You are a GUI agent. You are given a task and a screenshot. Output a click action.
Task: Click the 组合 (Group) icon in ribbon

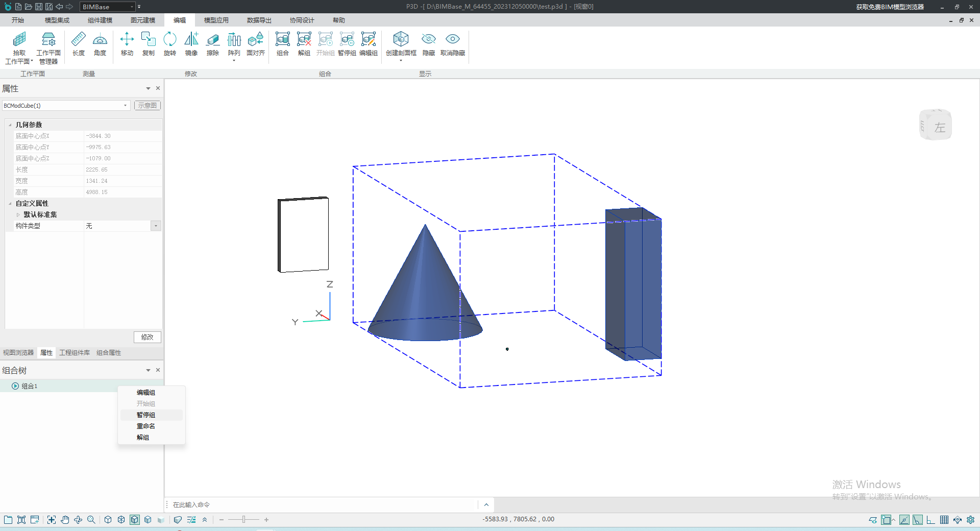[x=282, y=44]
